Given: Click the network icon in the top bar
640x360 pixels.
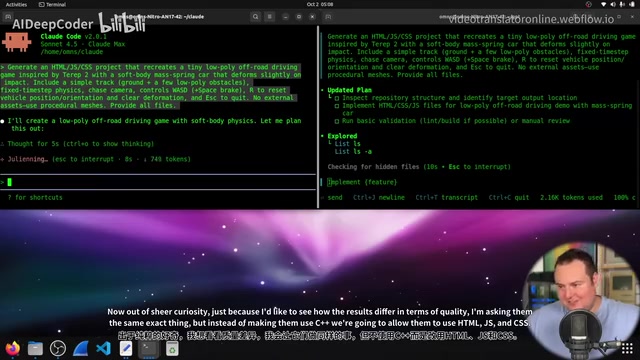Looking at the screenshot, I should [x=603, y=4].
